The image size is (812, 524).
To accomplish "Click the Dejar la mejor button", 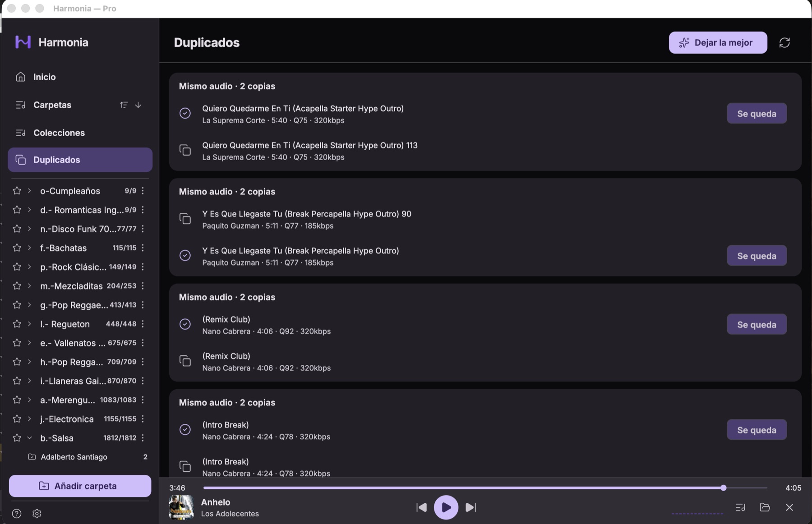I will point(718,43).
